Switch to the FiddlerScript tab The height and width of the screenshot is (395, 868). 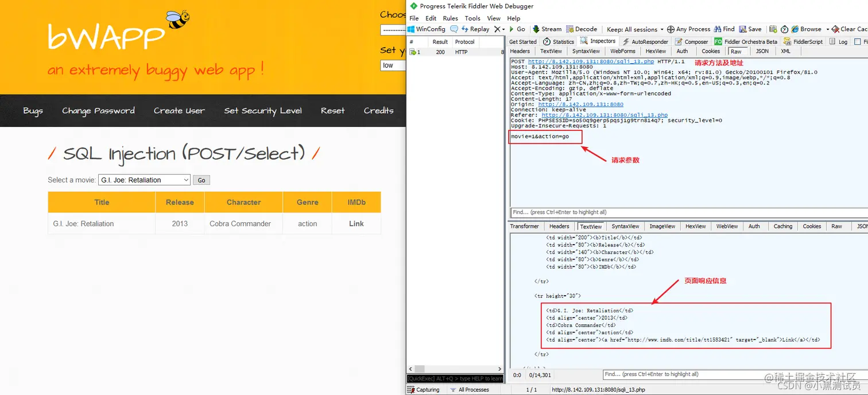click(x=803, y=41)
